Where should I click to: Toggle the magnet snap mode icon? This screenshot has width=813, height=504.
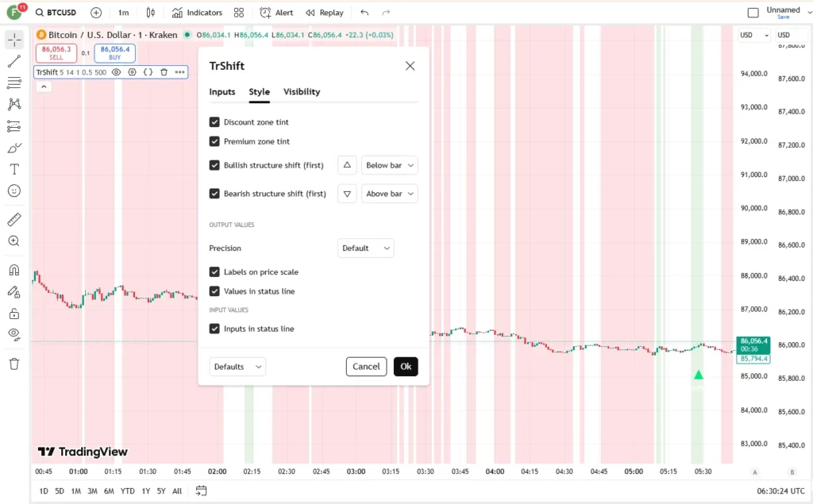pyautogui.click(x=14, y=270)
